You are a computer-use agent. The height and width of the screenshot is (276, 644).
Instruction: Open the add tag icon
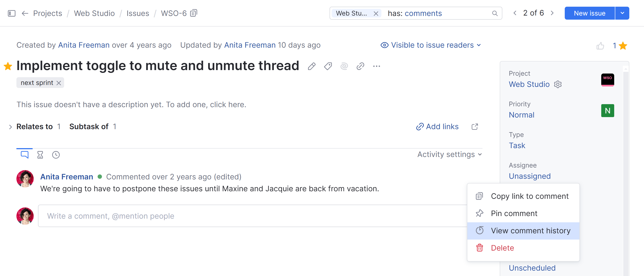(328, 66)
